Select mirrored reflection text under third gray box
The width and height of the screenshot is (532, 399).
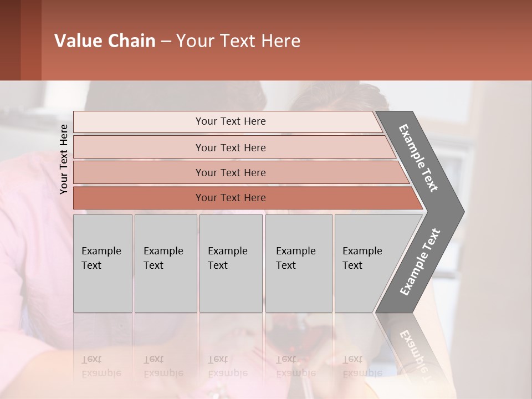click(x=227, y=366)
